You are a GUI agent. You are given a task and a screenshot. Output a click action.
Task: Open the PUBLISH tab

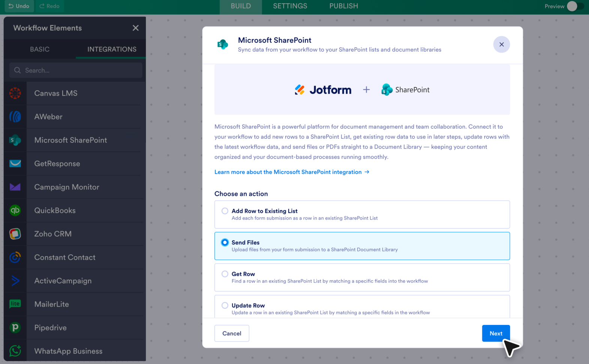(344, 6)
